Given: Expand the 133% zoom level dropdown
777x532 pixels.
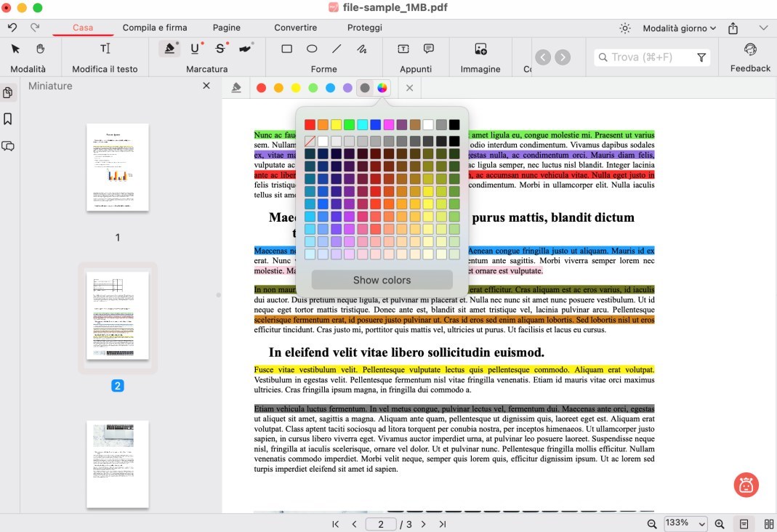Looking at the screenshot, I should coord(685,523).
